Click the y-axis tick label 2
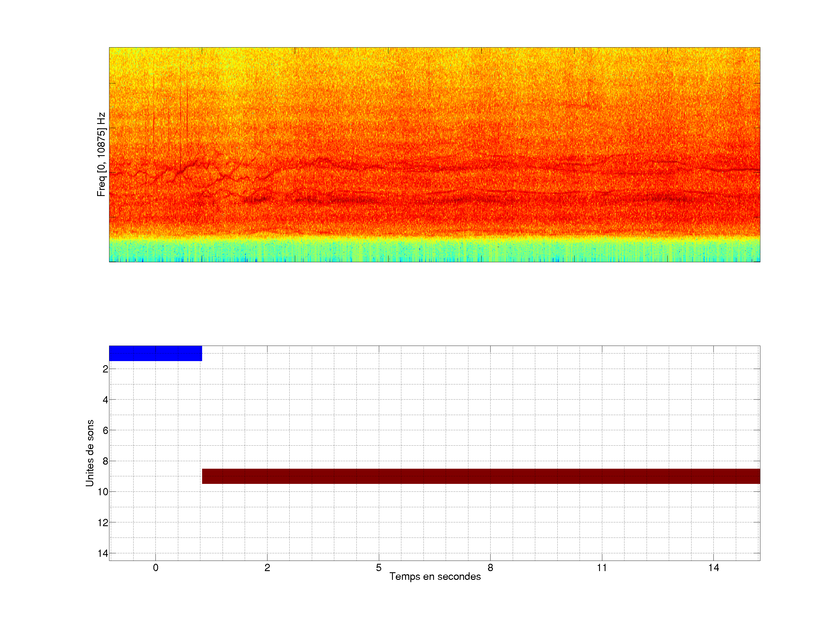The image size is (840, 630). tap(105, 369)
